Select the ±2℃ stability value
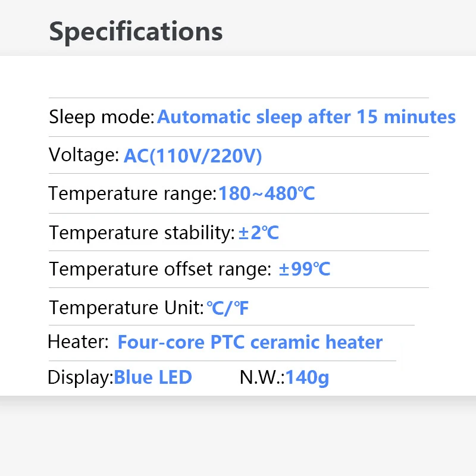The image size is (476, 476). click(x=259, y=233)
